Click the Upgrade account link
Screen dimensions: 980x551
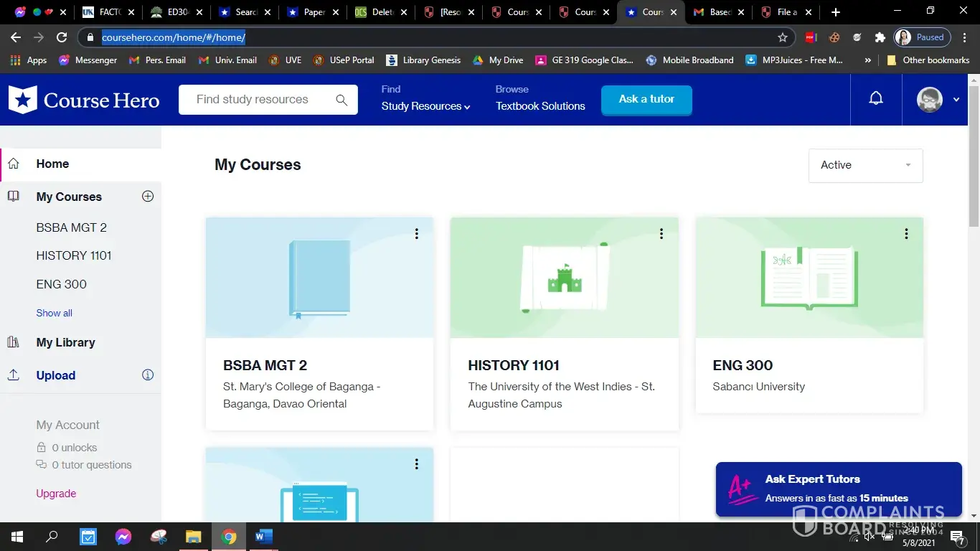[x=56, y=494]
